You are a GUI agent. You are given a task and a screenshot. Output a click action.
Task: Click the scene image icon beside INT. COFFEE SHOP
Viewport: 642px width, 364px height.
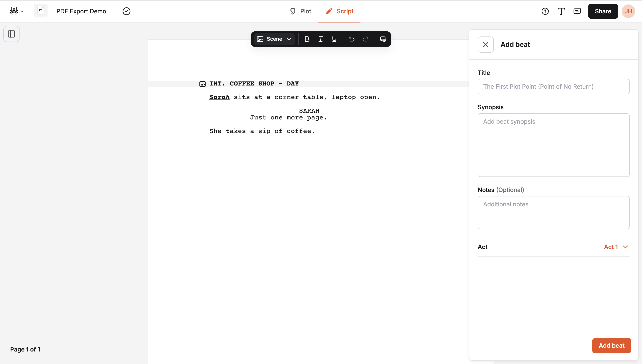(202, 84)
